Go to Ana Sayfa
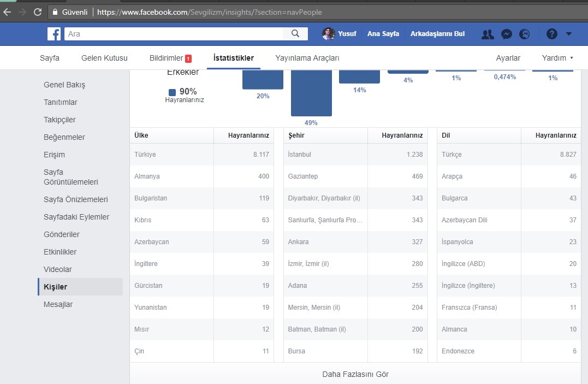This screenshot has height=384, width=588. pyautogui.click(x=383, y=34)
